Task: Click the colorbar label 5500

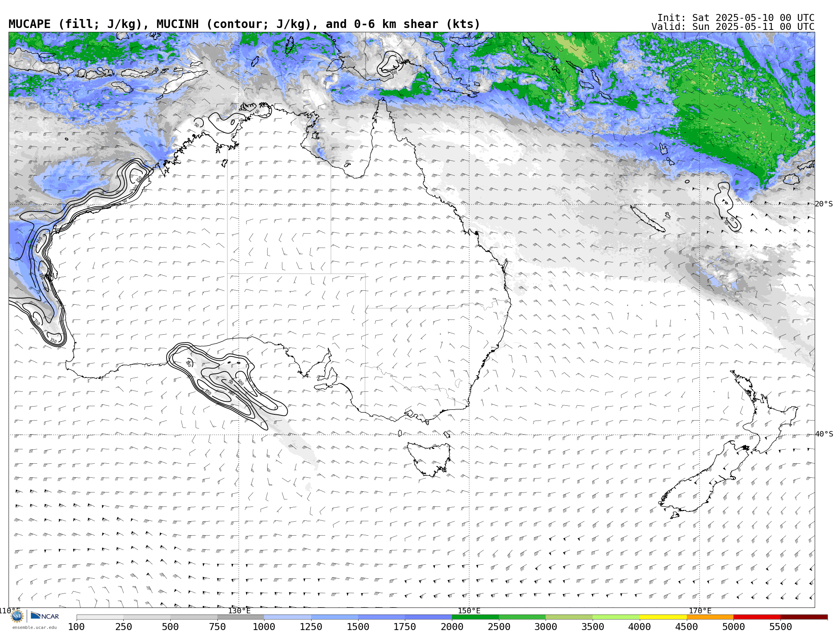Action: (780, 627)
